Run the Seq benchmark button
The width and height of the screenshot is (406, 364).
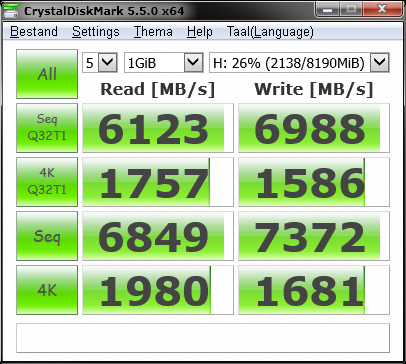pos(47,236)
